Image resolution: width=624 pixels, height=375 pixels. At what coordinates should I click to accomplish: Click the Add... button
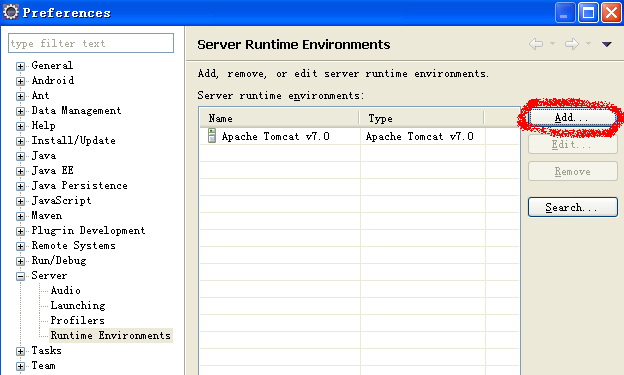tap(572, 117)
